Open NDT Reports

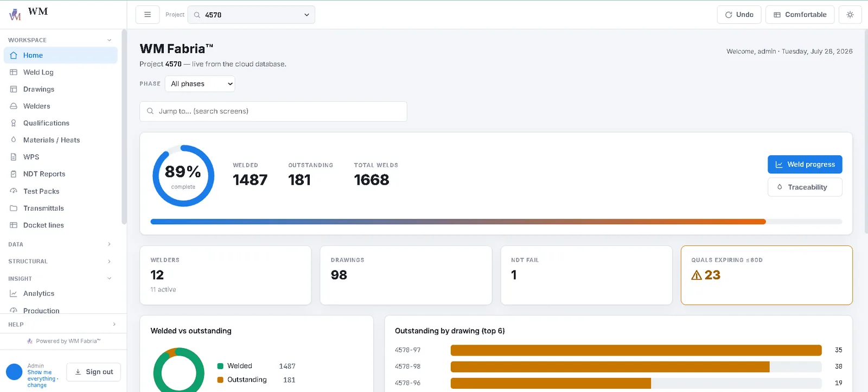pyautogui.click(x=61, y=174)
